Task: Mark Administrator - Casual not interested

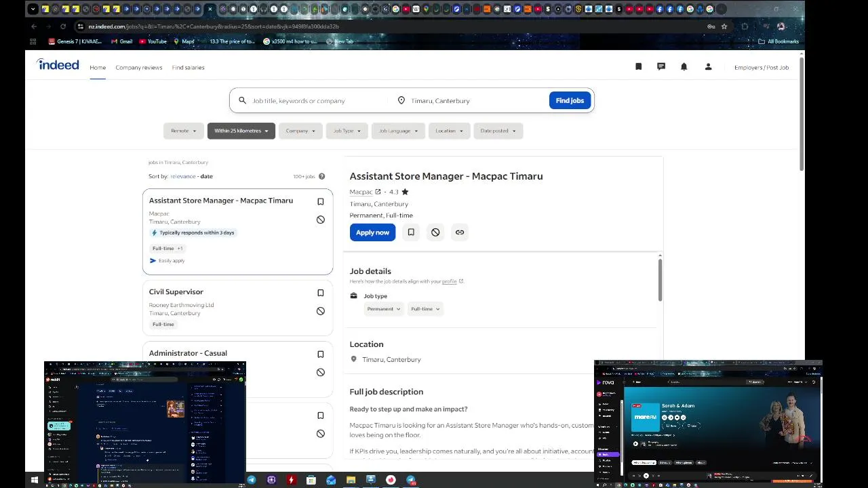Action: coord(321,372)
